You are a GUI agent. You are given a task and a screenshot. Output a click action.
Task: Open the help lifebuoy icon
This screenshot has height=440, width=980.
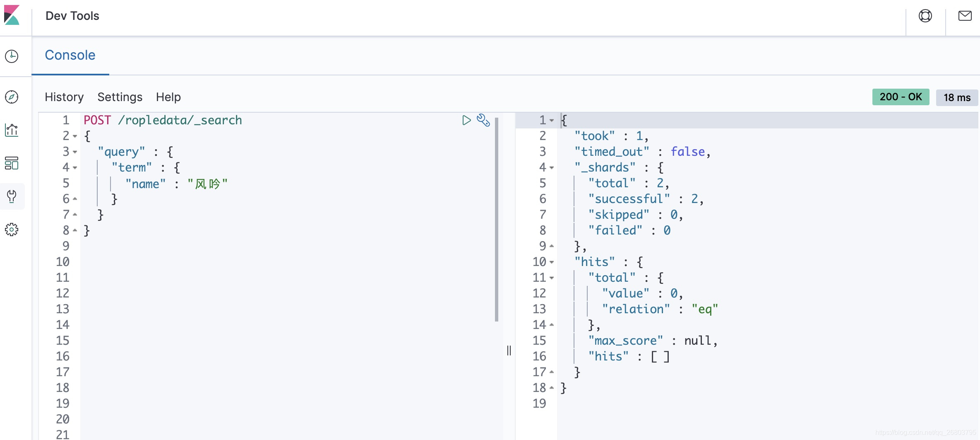[x=925, y=16]
